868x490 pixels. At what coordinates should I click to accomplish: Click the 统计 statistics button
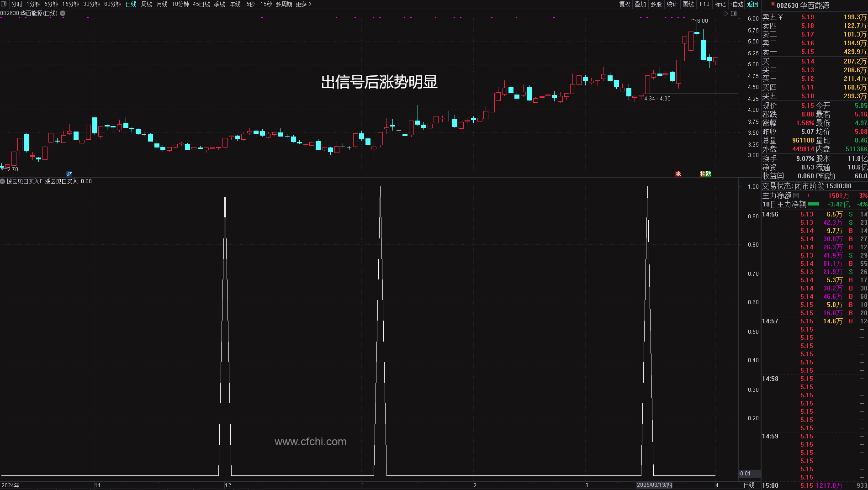pos(672,4)
